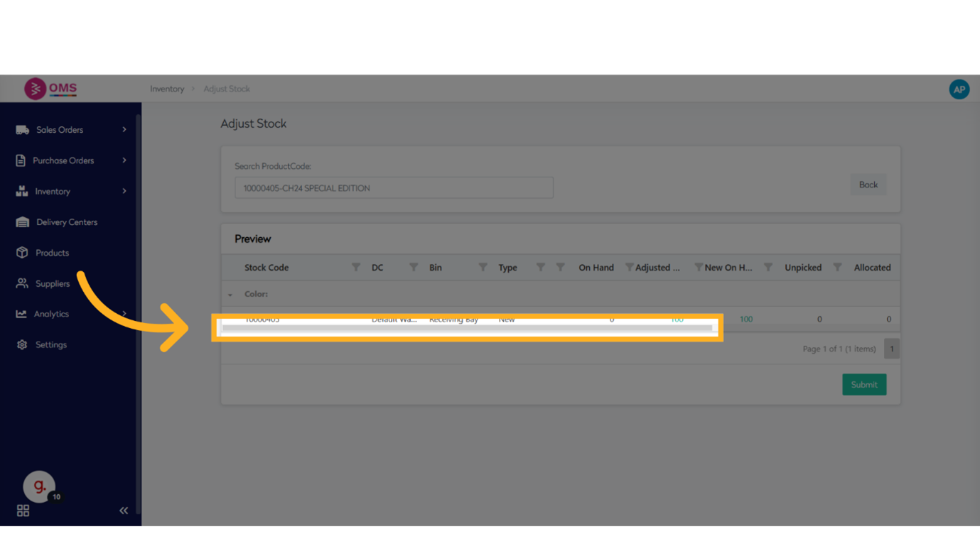Collapse the sidebar with double chevron
Viewport: 980px width, 551px height.
124,511
